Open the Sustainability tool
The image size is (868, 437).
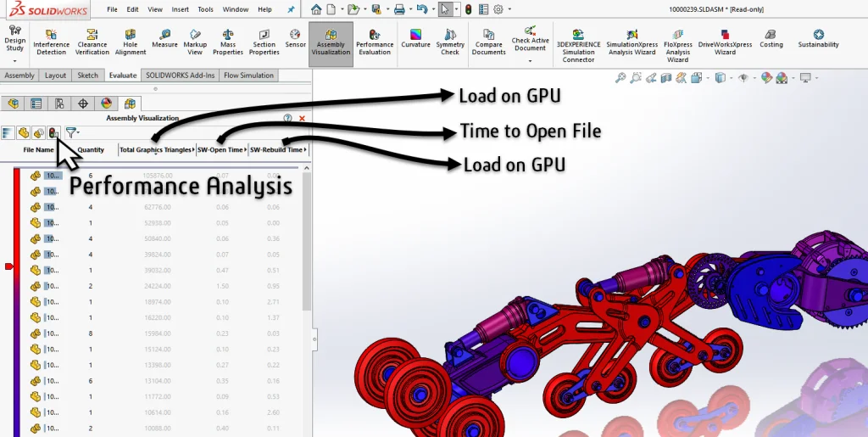coord(818,39)
